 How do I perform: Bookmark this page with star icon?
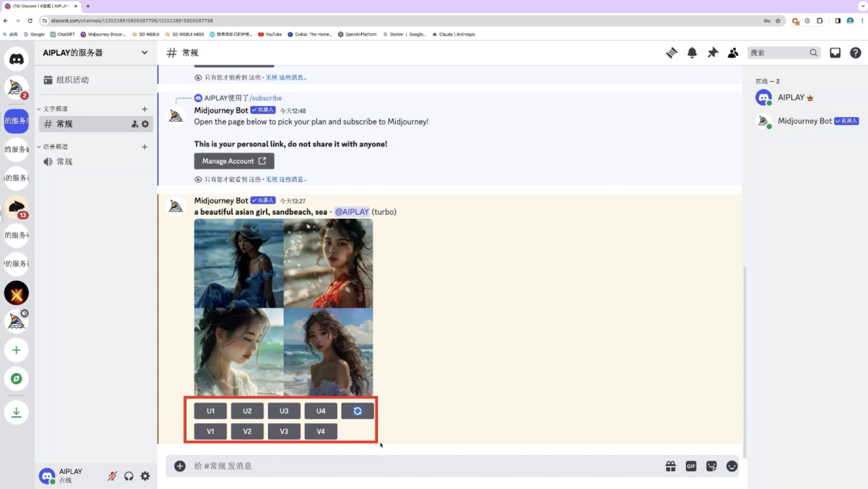click(x=778, y=21)
